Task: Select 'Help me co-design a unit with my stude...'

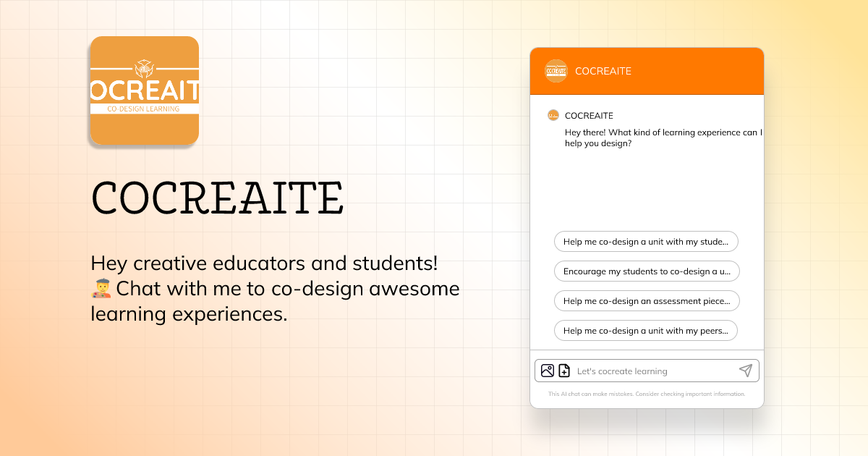Action: (646, 242)
